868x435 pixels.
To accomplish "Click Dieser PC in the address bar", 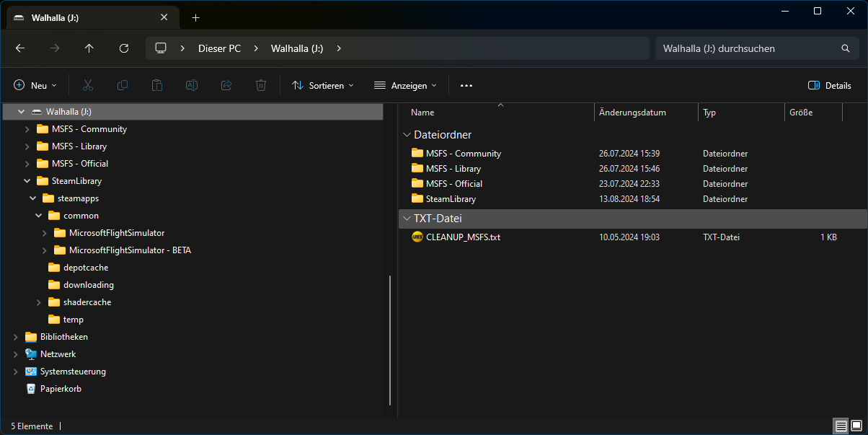I will [x=219, y=48].
